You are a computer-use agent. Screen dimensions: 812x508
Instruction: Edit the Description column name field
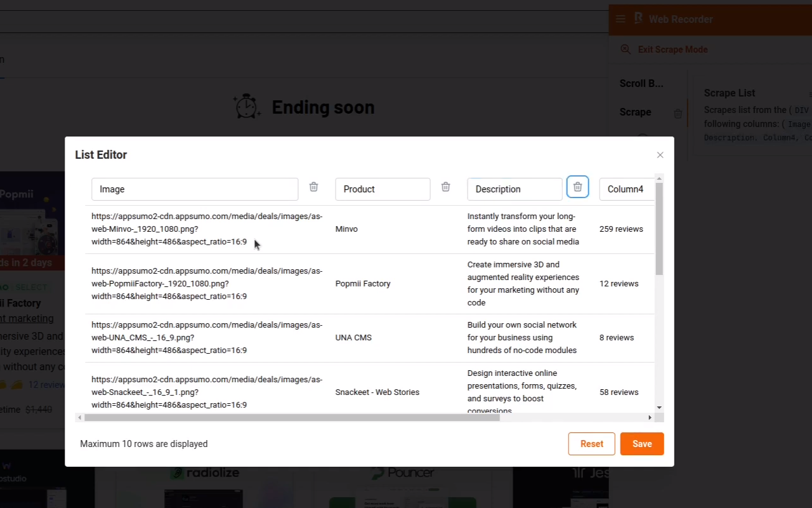click(x=514, y=189)
